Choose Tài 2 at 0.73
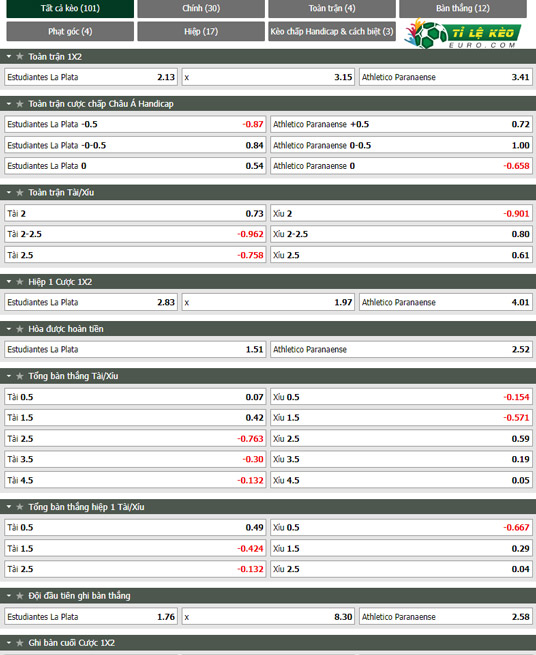This screenshot has width=536, height=655. (135, 213)
